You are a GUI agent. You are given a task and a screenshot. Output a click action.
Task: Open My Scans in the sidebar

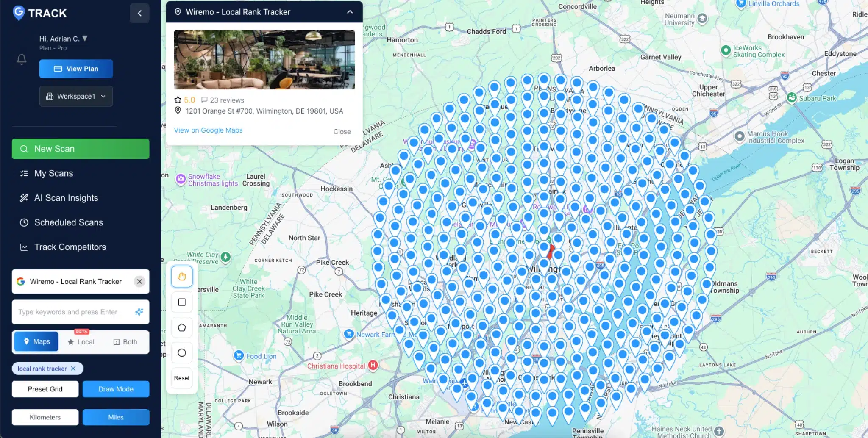53,173
